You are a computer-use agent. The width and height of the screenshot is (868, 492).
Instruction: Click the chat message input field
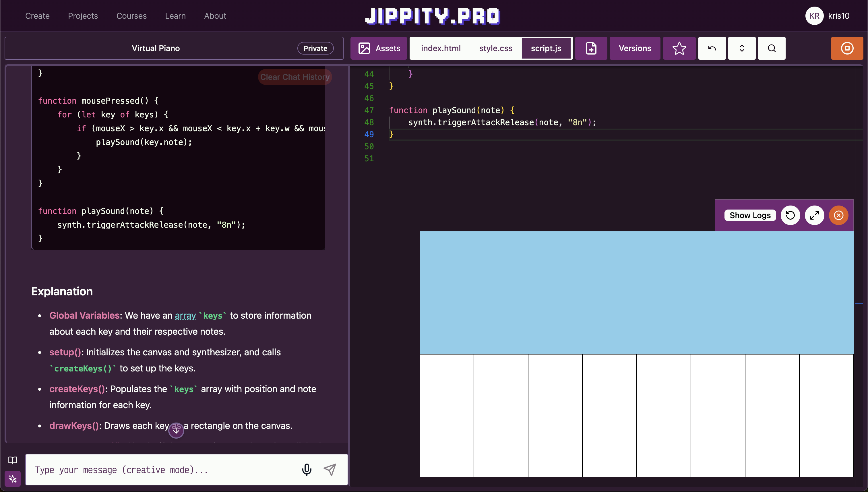pos(162,470)
